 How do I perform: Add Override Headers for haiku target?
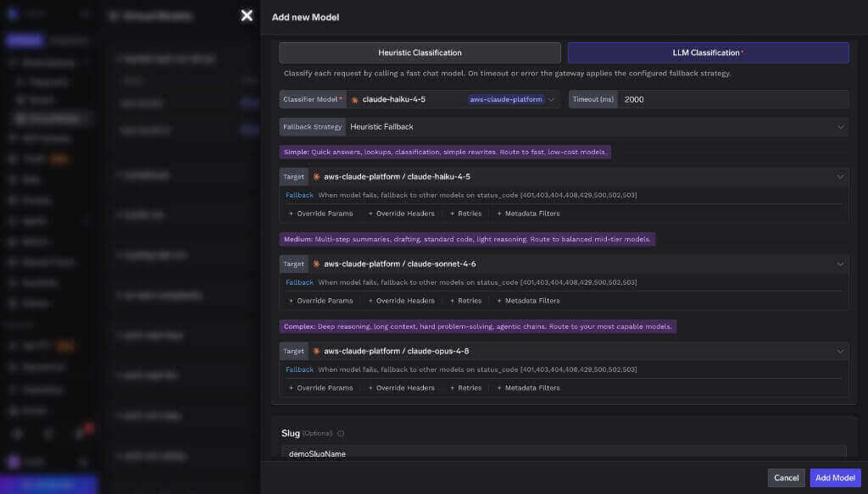click(401, 214)
